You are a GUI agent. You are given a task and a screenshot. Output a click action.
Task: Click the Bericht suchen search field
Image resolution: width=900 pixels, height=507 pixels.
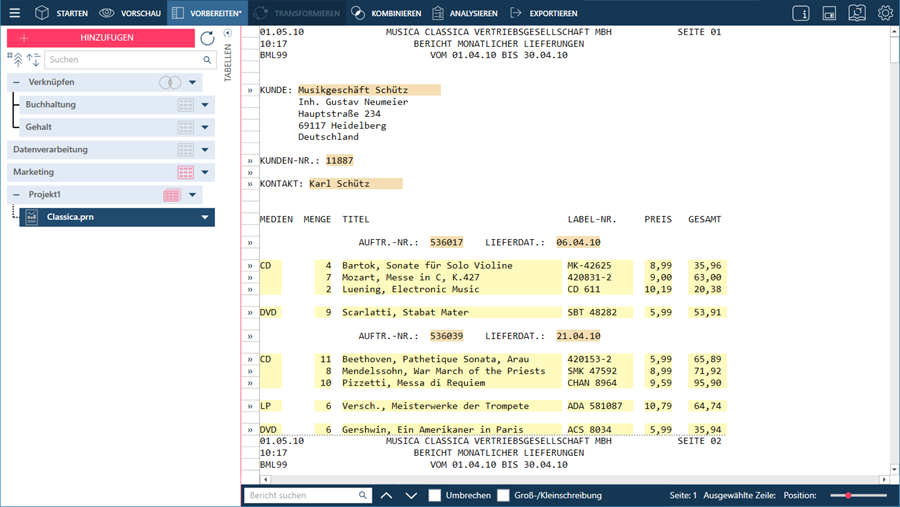click(x=302, y=495)
